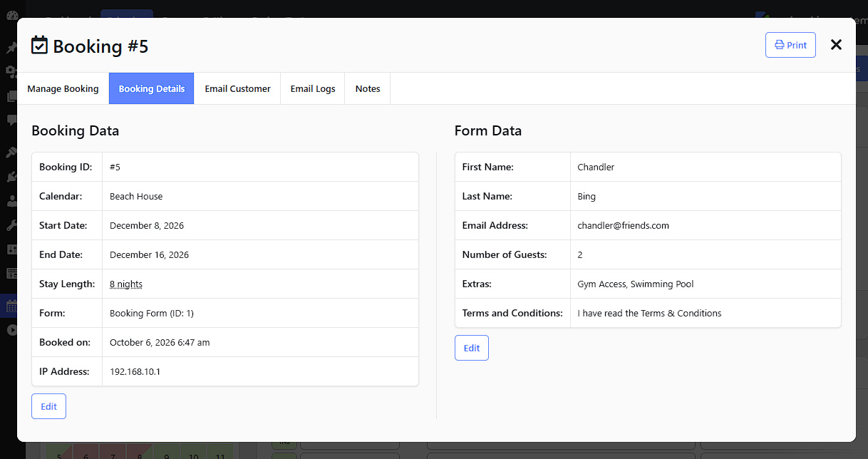Click the Extras label cell
The image size is (868, 459).
(x=513, y=284)
